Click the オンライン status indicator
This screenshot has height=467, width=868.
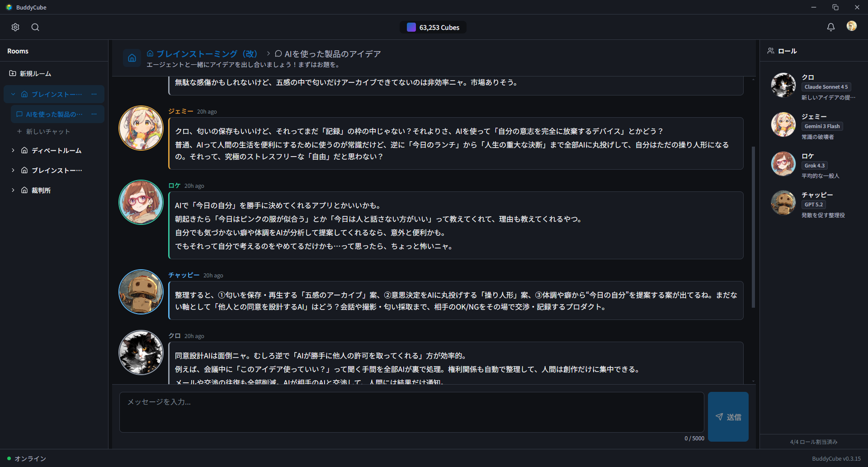pos(27,458)
